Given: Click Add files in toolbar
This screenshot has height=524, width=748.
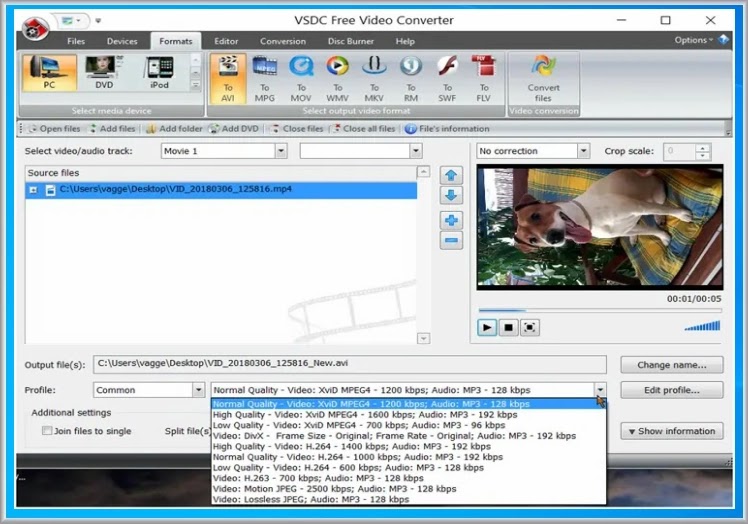Looking at the screenshot, I should [113, 128].
